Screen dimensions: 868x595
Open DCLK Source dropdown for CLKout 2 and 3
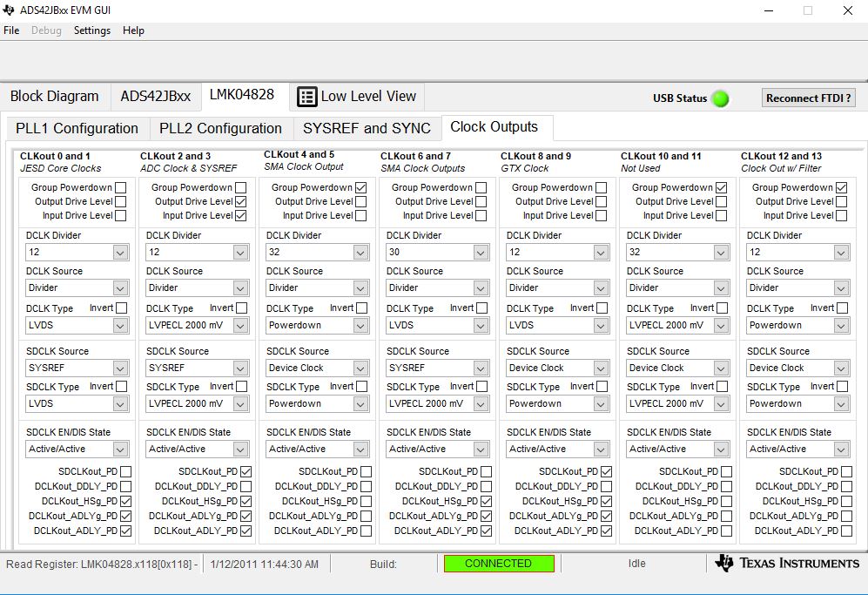[240, 288]
